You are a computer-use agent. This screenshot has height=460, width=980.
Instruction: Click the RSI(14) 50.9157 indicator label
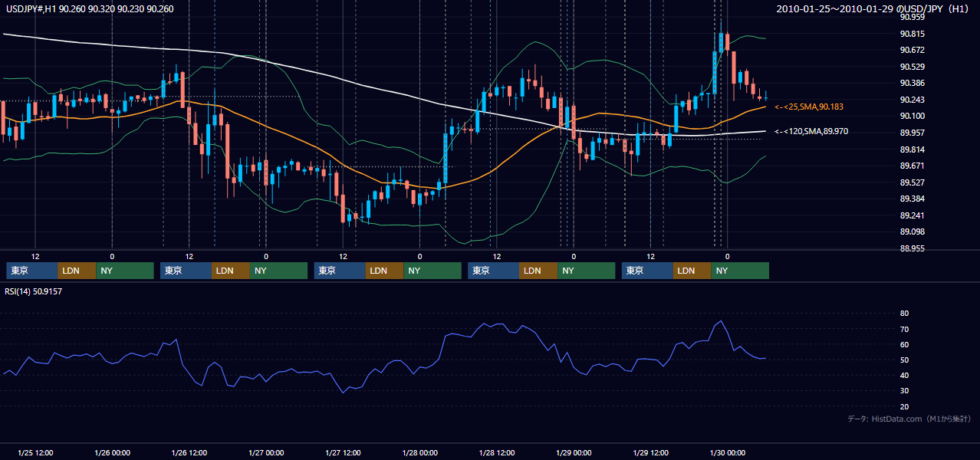click(x=34, y=291)
